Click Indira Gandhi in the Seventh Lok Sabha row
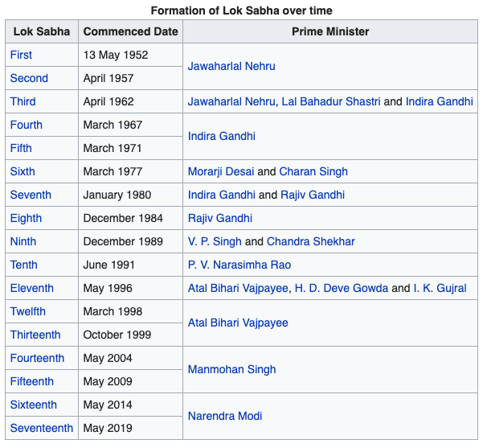Screen dimensions: 487x448 pos(222,195)
